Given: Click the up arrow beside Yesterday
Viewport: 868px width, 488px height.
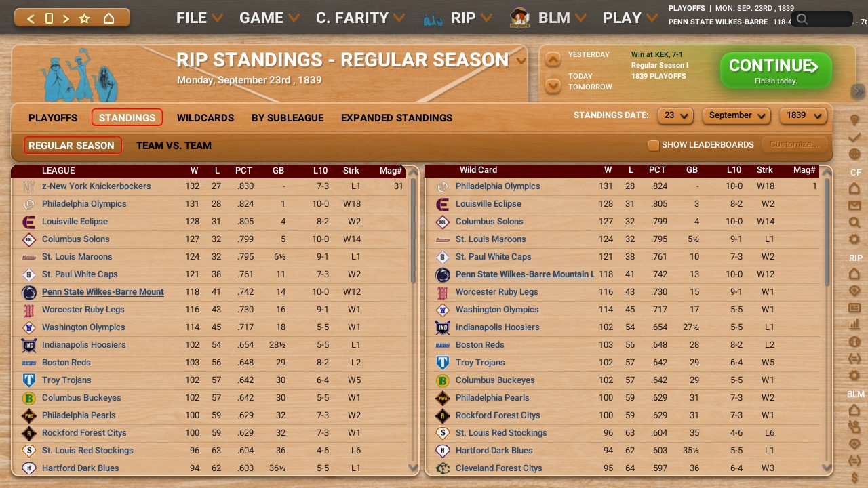Looking at the screenshot, I should click(x=553, y=60).
